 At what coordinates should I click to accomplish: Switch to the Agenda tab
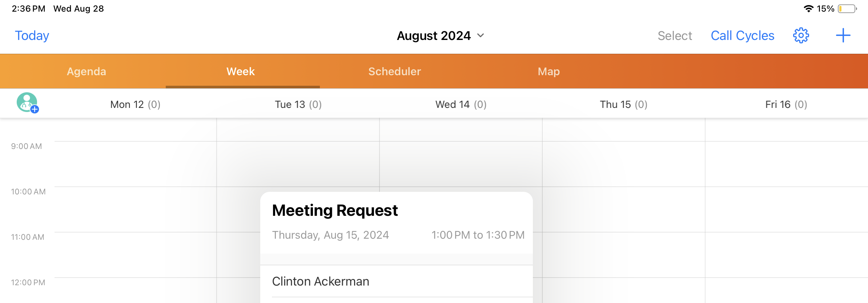tap(87, 72)
